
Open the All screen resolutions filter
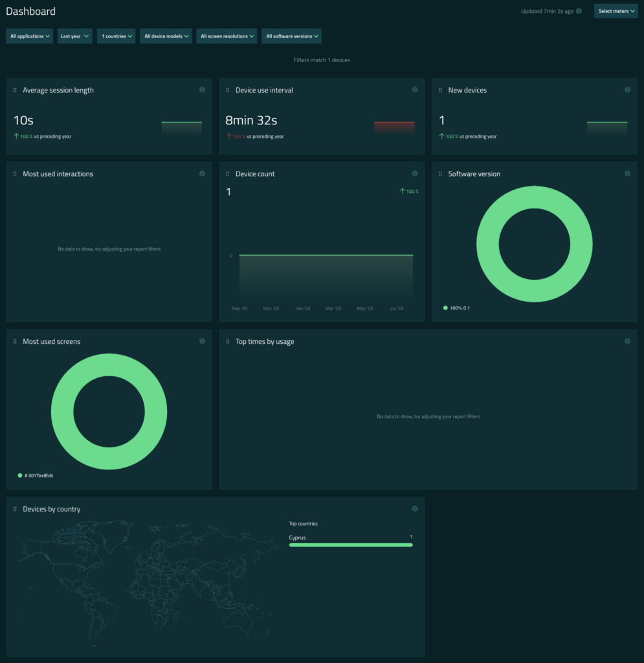click(x=227, y=36)
